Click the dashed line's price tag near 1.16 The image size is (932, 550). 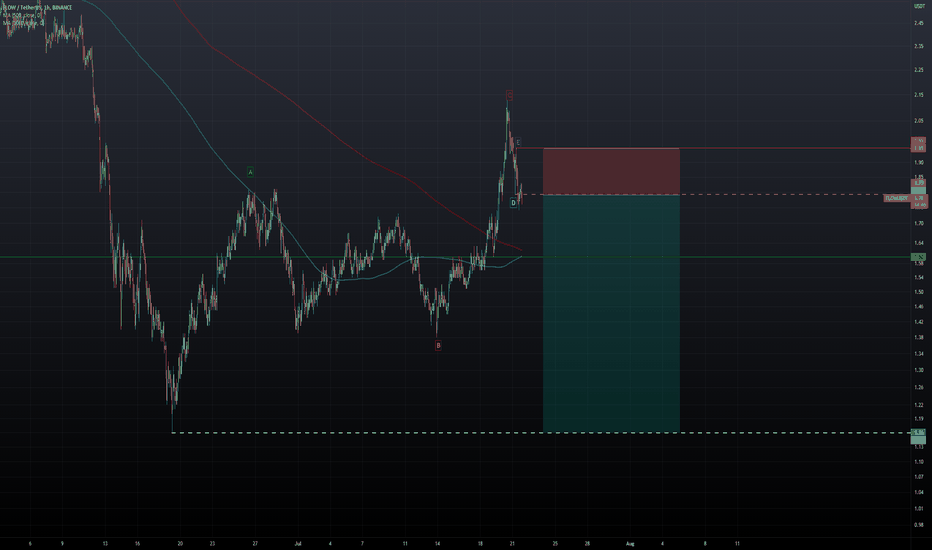(918, 432)
